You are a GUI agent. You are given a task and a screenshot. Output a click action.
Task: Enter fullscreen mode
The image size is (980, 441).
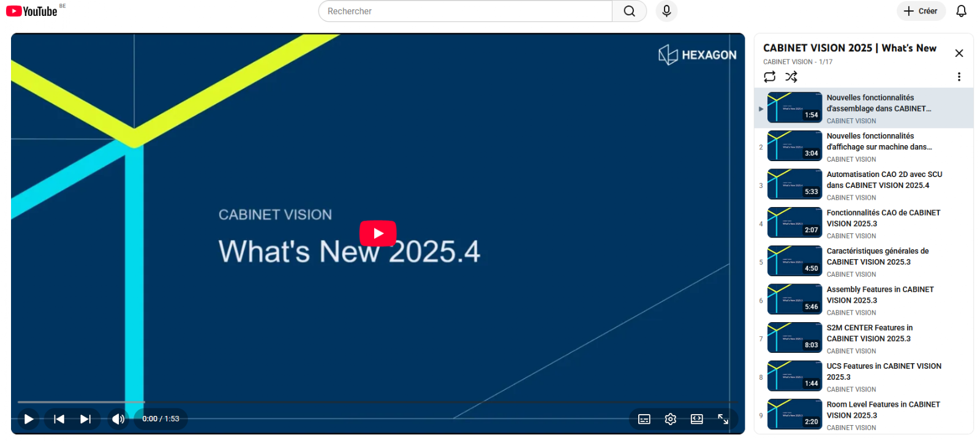(723, 419)
